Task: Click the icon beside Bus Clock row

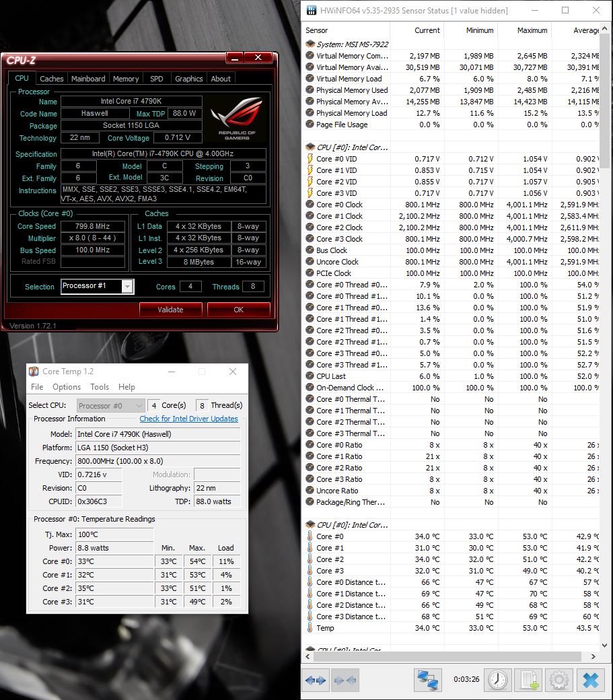Action: click(x=310, y=250)
